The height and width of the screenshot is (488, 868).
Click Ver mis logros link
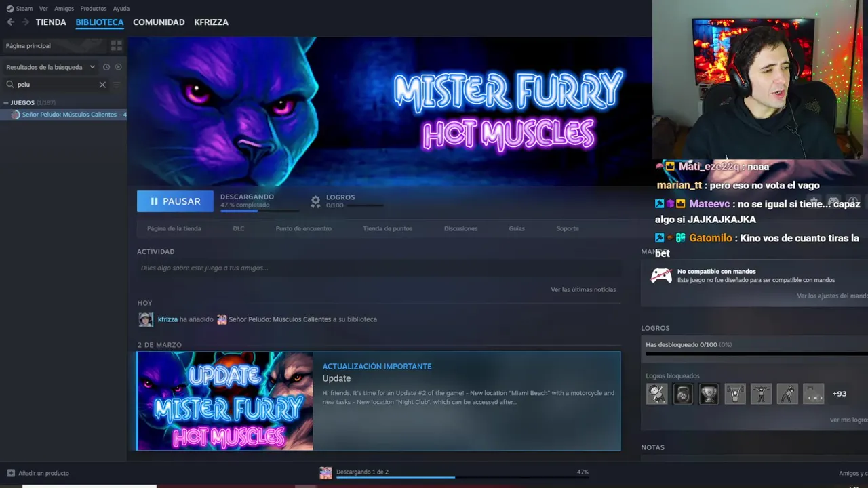[x=848, y=420]
